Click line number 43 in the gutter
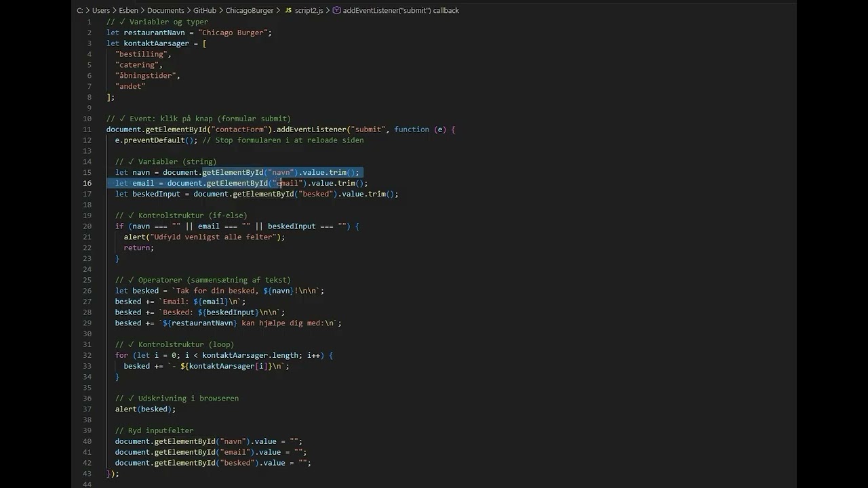Image resolution: width=868 pixels, height=488 pixels. (87, 474)
